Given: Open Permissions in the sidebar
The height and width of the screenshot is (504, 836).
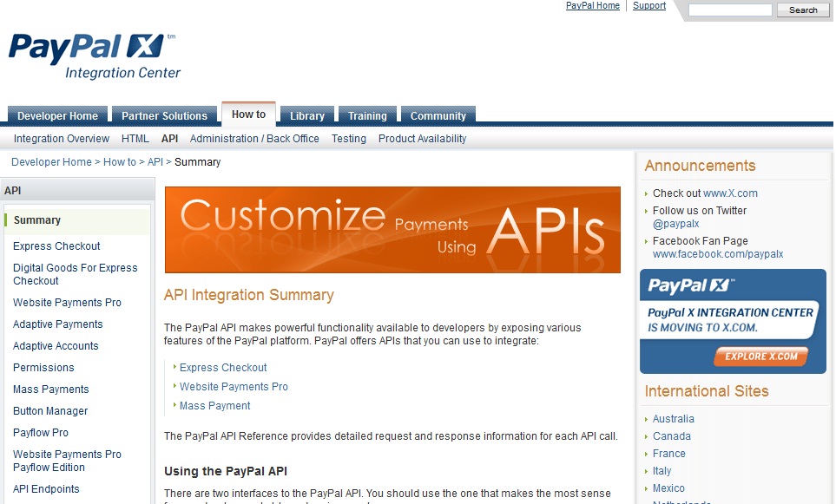Looking at the screenshot, I should pos(43,368).
